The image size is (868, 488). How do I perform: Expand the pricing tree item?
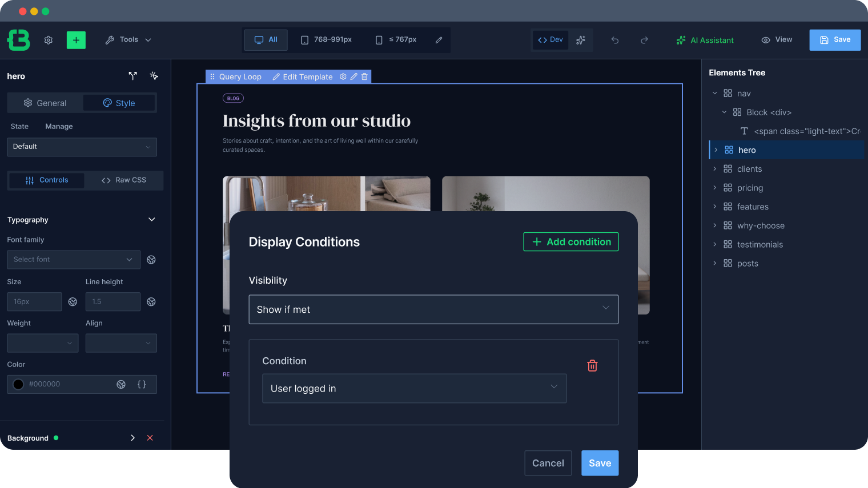[x=715, y=187]
